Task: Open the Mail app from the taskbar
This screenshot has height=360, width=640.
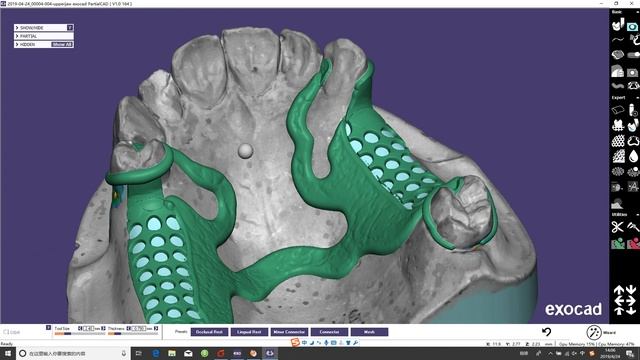Action: (188, 353)
